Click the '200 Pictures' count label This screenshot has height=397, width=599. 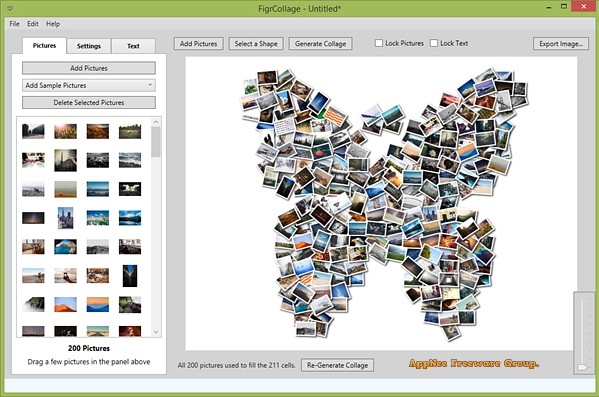(x=89, y=348)
